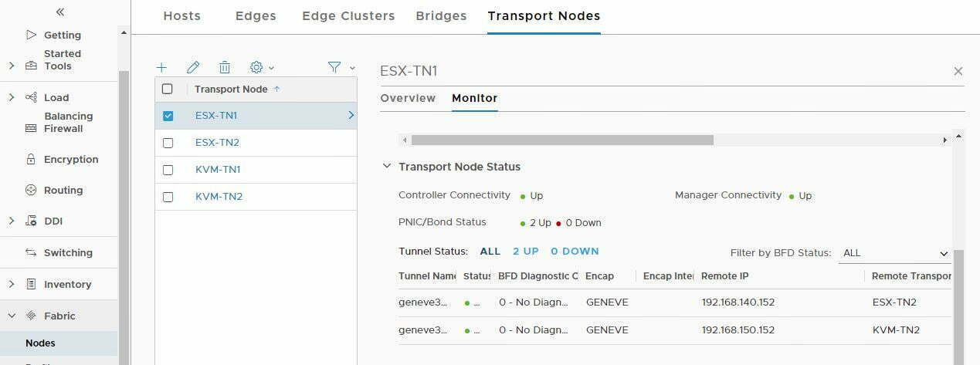The image size is (980, 365).
Task: Switch to the Edge Clusters tab
Action: [348, 15]
